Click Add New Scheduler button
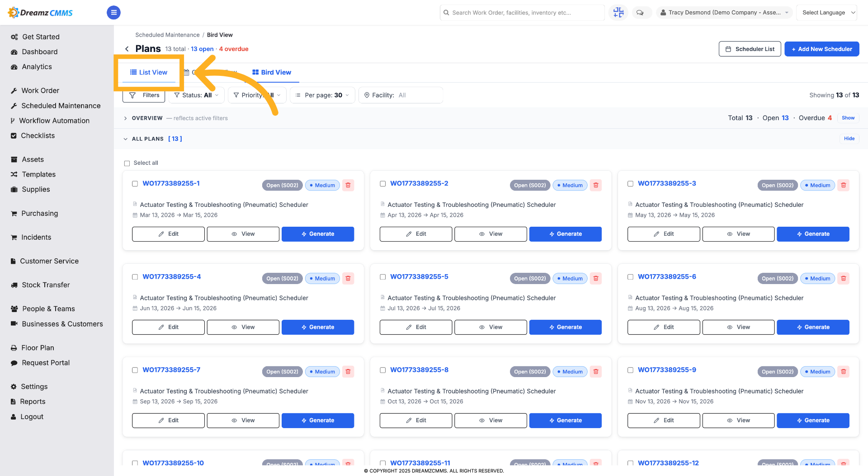The height and width of the screenshot is (476, 868). point(822,49)
